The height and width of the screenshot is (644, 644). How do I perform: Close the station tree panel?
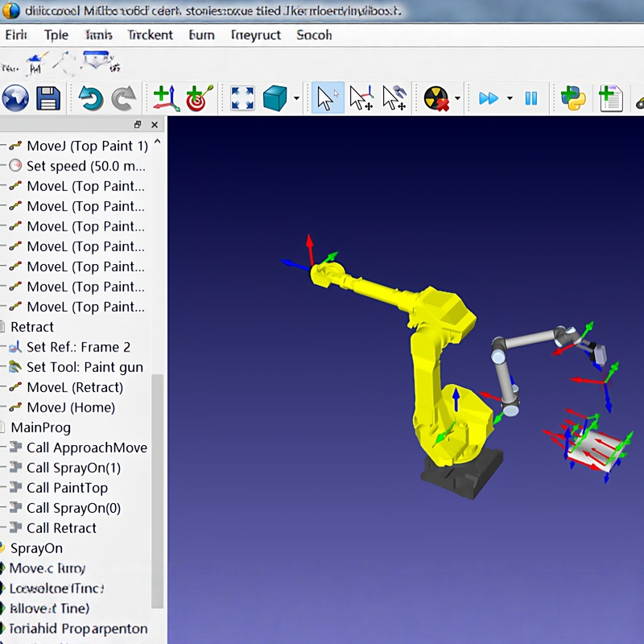155,125
